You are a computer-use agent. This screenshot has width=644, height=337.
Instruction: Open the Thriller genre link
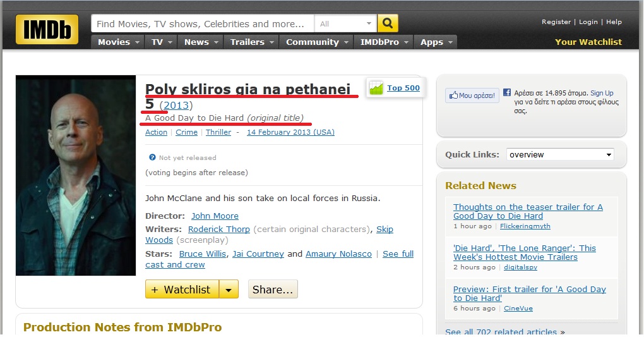coord(218,132)
